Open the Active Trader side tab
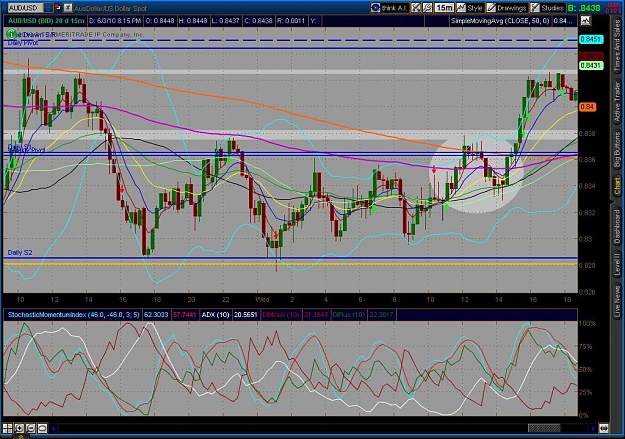This screenshot has height=439, width=625. [617, 101]
